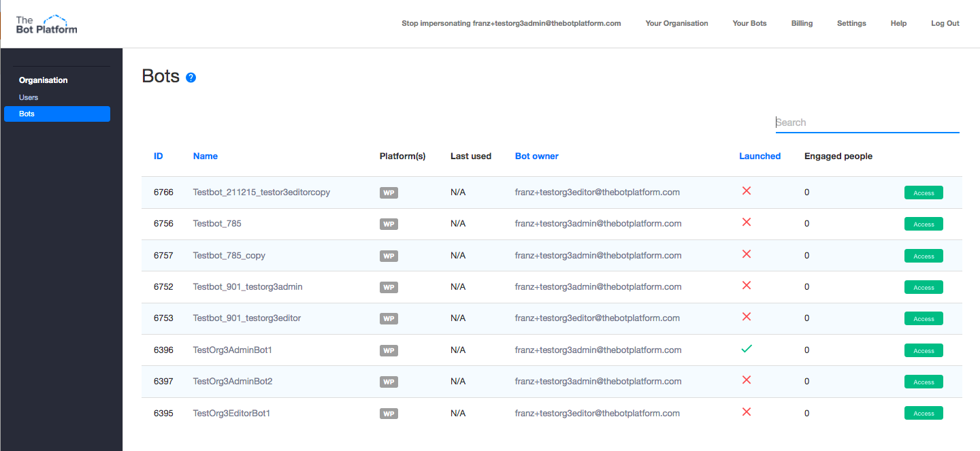Click red X launched status for bot 6753
Viewport: 980px width, 451px height.
coord(747,316)
